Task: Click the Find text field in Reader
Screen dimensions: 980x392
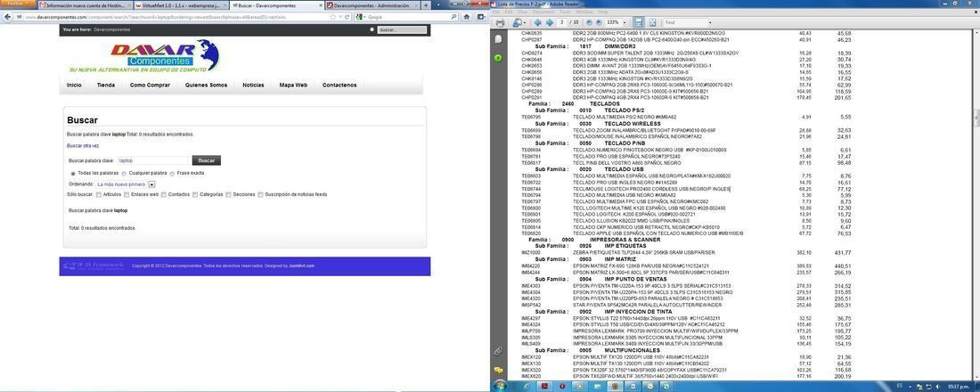Action: pyautogui.click(x=684, y=22)
